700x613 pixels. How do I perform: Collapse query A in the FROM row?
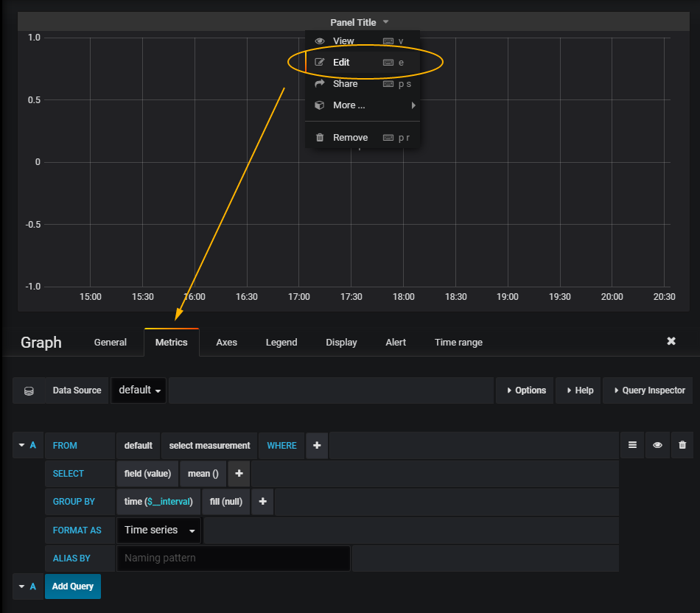(x=28, y=446)
